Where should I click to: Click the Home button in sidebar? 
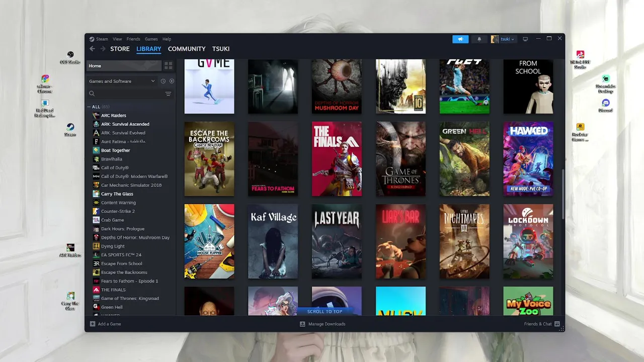[124, 66]
